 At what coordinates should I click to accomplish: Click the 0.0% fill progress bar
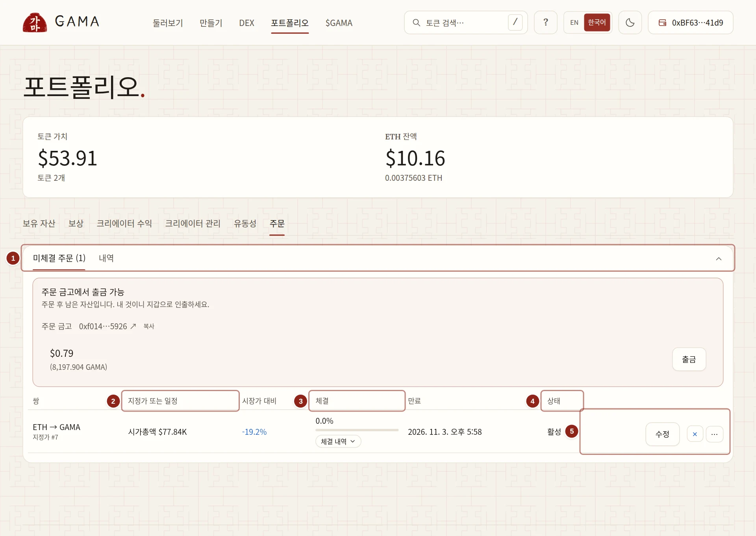[x=357, y=430]
